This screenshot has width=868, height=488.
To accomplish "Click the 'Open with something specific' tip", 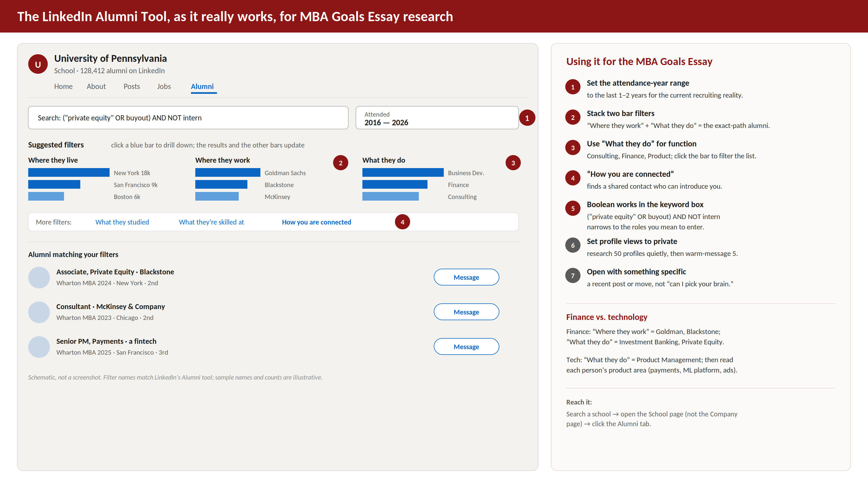I will 637,271.
